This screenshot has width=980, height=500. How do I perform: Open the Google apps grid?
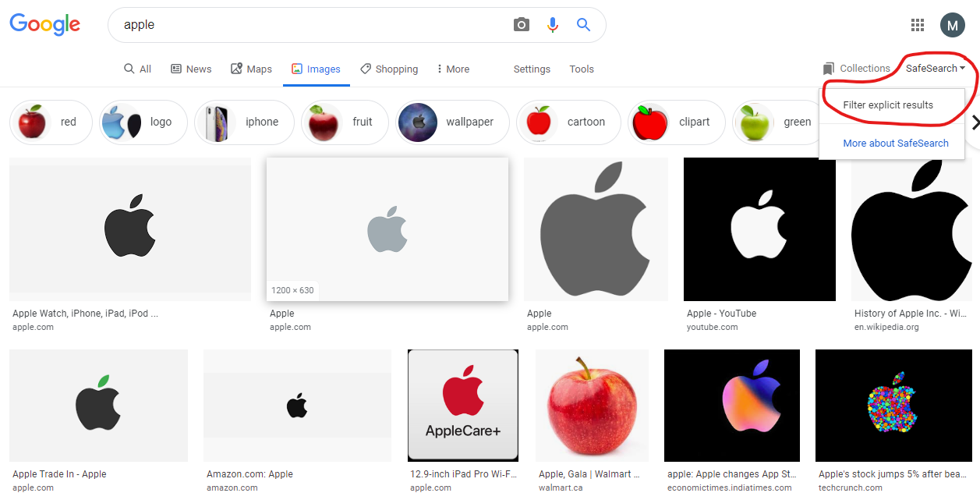point(918,25)
